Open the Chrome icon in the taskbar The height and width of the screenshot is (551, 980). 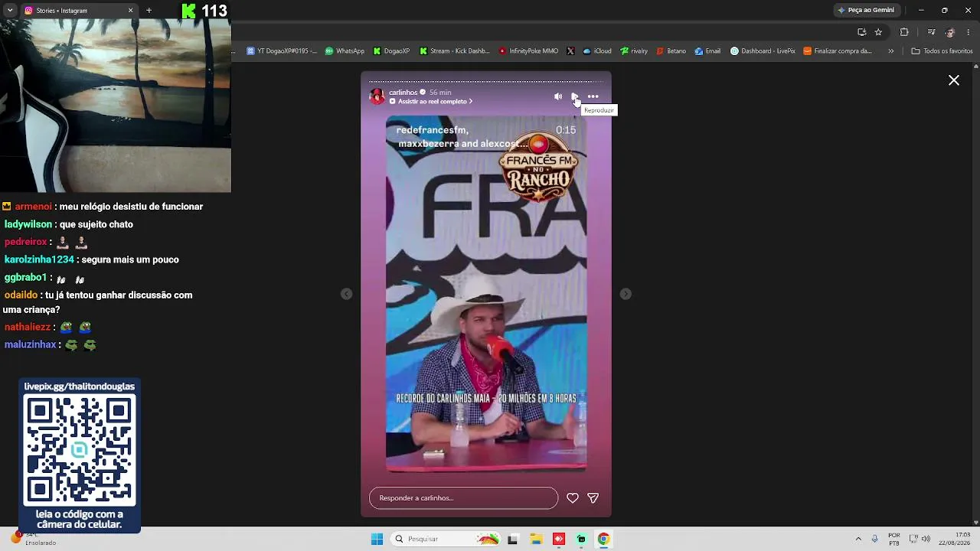pyautogui.click(x=603, y=539)
